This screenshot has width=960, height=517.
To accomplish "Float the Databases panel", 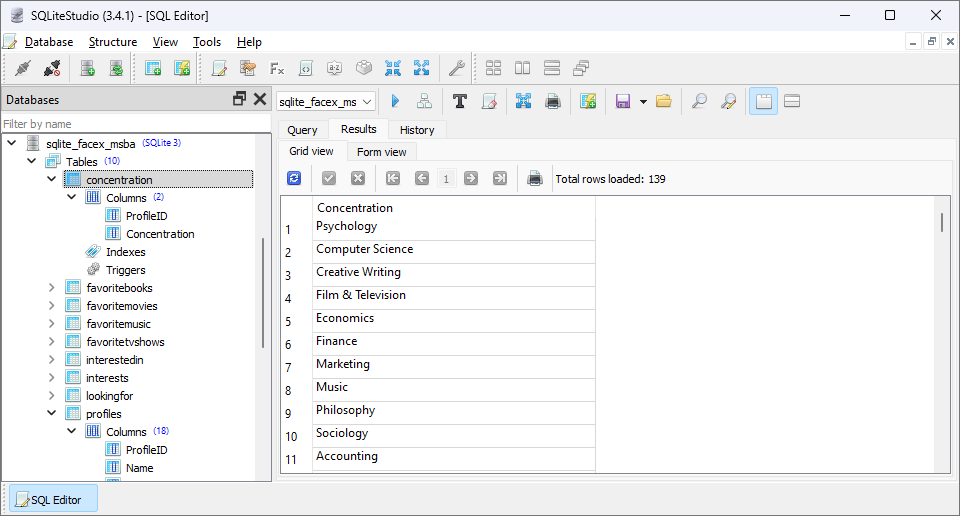I will tap(239, 99).
